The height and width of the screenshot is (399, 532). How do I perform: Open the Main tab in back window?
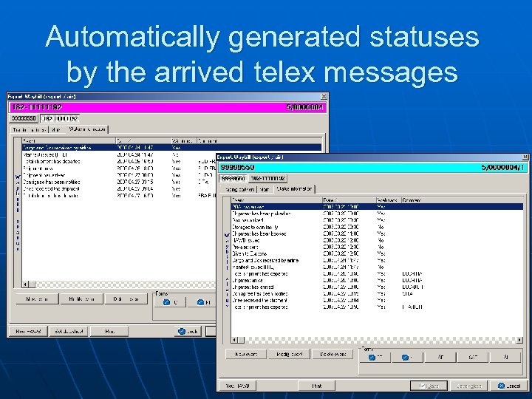pyautogui.click(x=57, y=129)
